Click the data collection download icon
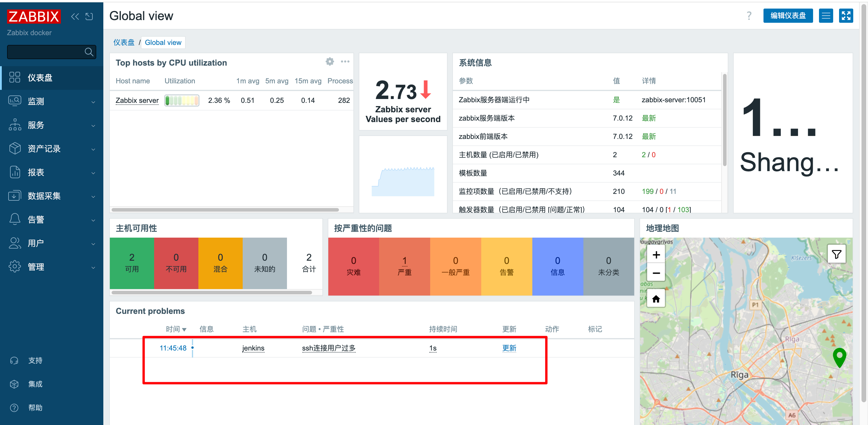This screenshot has height=425, width=868. click(x=15, y=196)
